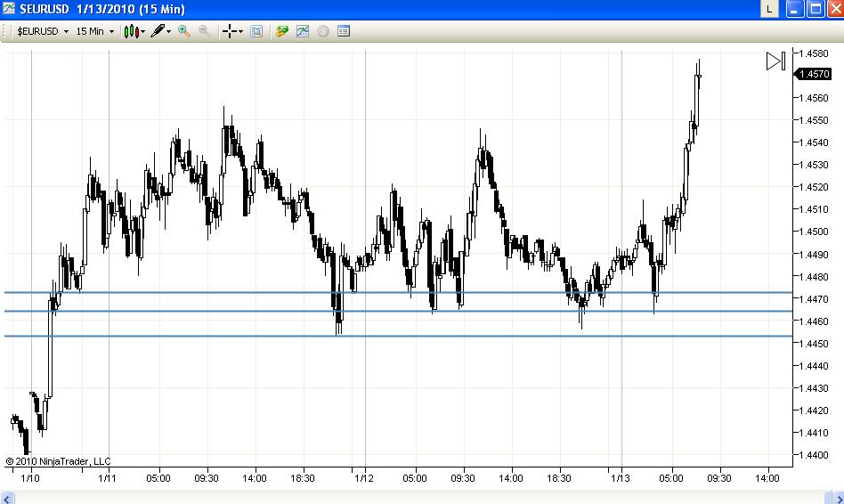Open the 15 Min interval dropdown
Image resolution: width=844 pixels, height=504 pixels.
tap(95, 31)
